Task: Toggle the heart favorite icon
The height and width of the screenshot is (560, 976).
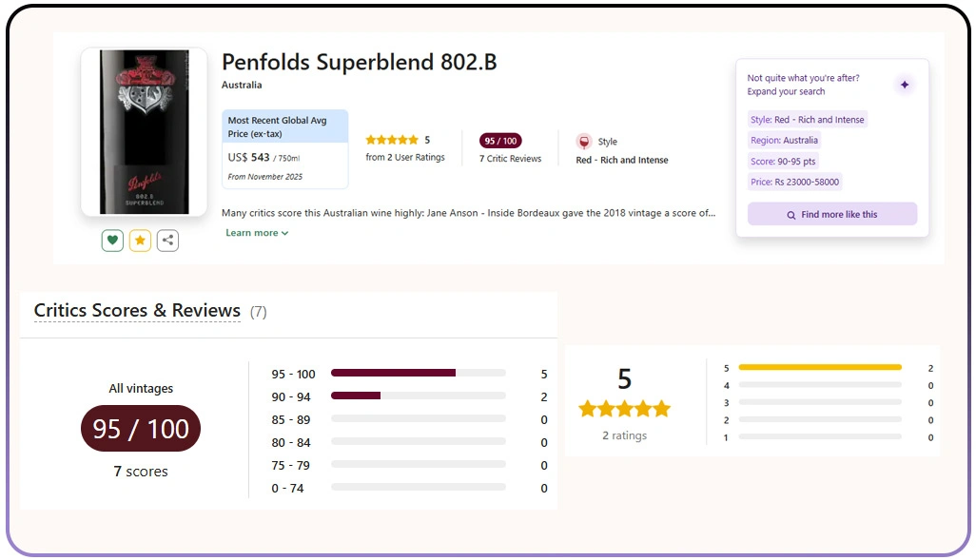Action: click(x=112, y=241)
